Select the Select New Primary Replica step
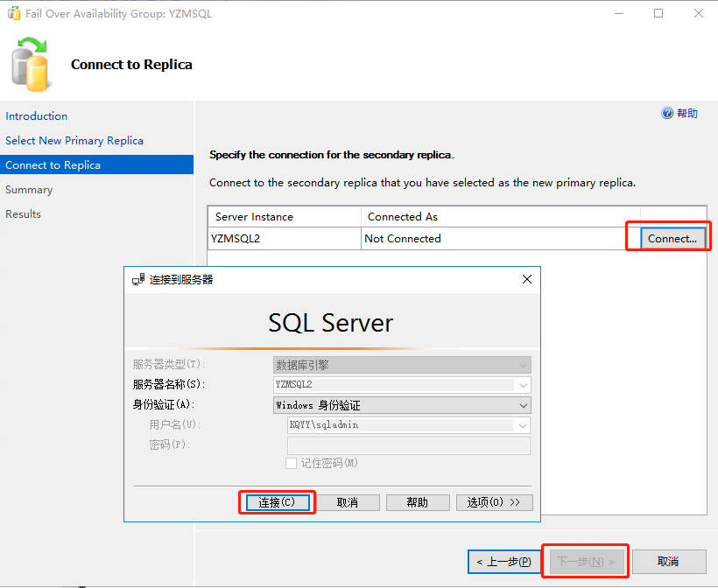 (74, 140)
